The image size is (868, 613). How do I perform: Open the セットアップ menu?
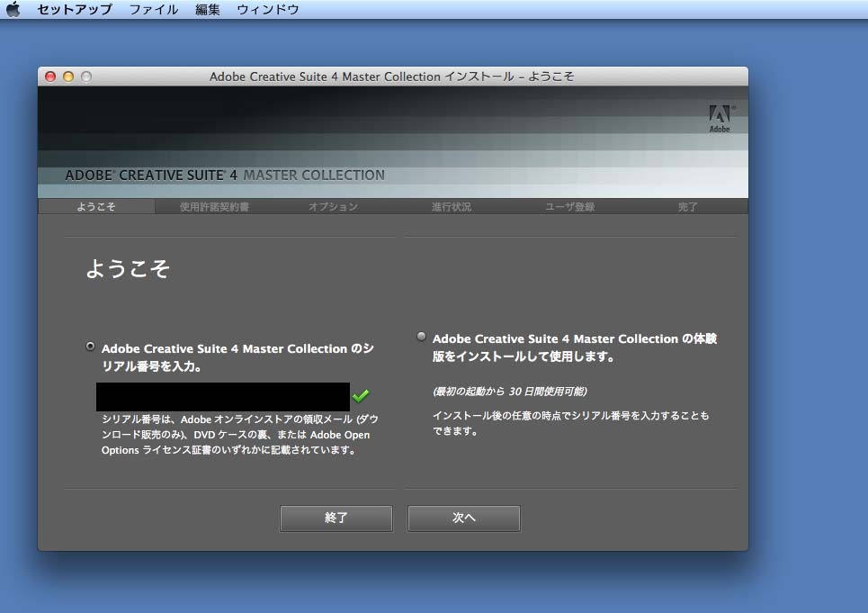[x=75, y=9]
